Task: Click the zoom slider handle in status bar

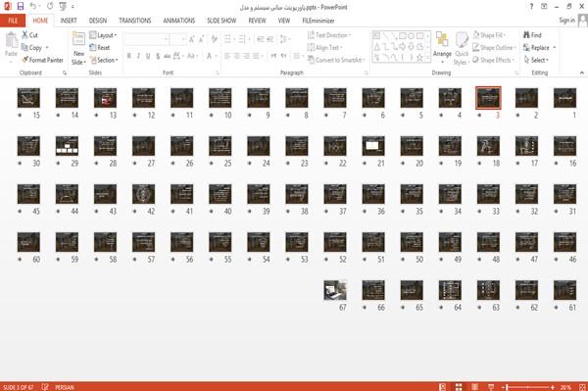Action: [507, 387]
